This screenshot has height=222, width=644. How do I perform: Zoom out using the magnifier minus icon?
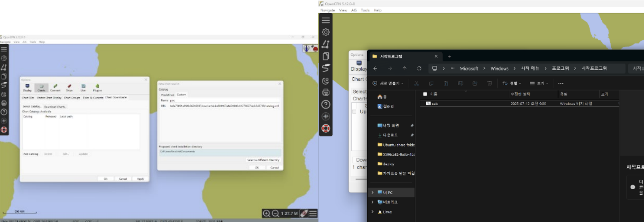click(x=276, y=213)
